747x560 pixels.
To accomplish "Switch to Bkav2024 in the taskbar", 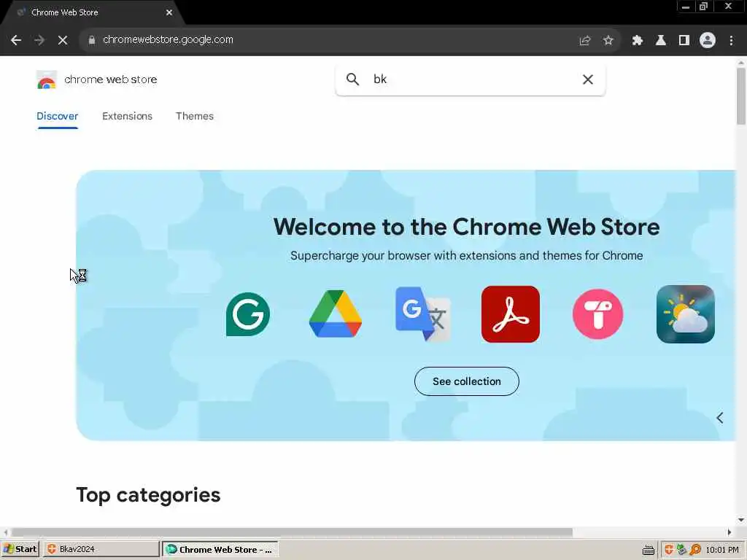I will 101,550.
